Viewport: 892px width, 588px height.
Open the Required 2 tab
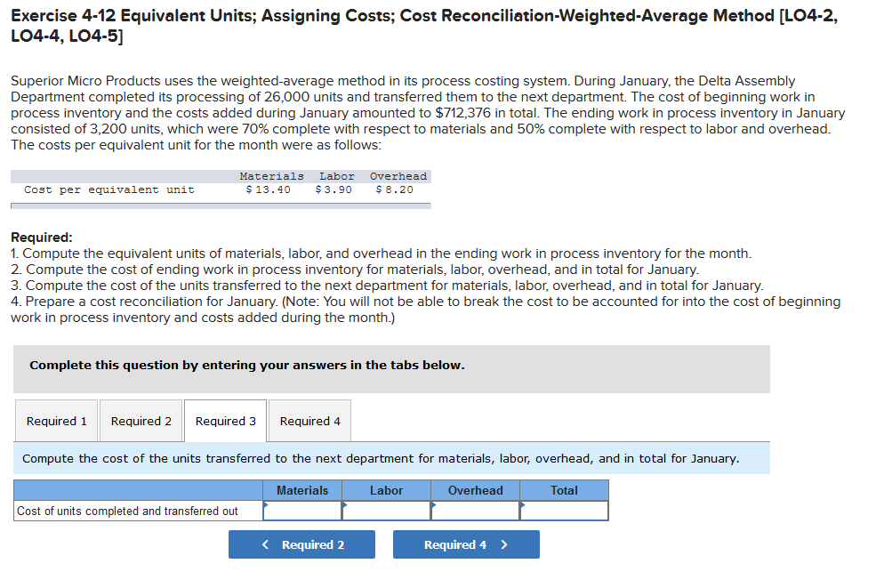point(140,420)
